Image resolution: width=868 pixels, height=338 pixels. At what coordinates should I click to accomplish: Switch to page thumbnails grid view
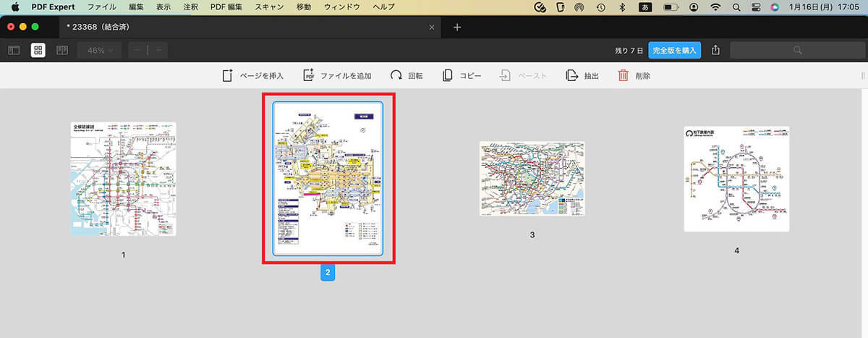pyautogui.click(x=38, y=50)
